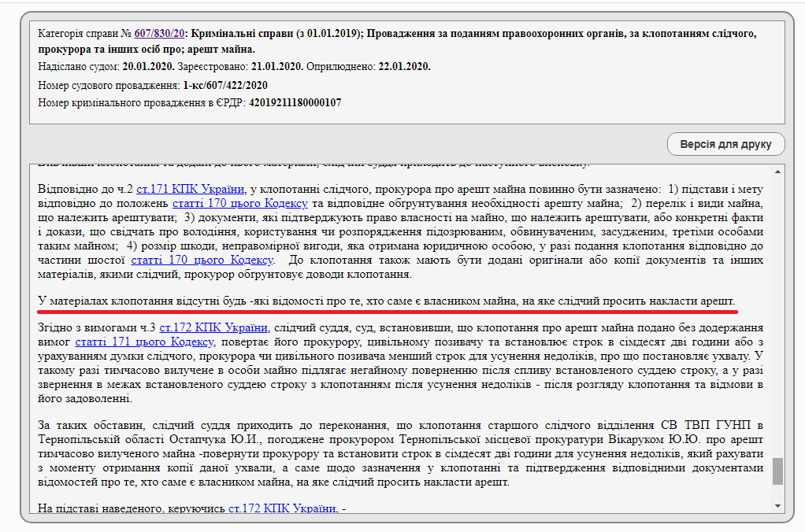Follow the 'статті 170 цього Кодексу' link after 'положень'
The width and height of the screenshot is (805, 532).
point(239,203)
